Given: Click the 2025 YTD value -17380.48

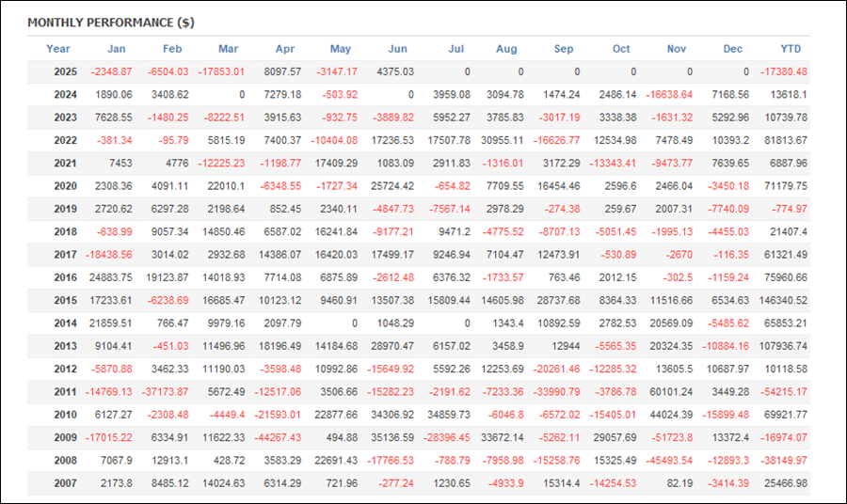Looking at the screenshot, I should point(784,71).
